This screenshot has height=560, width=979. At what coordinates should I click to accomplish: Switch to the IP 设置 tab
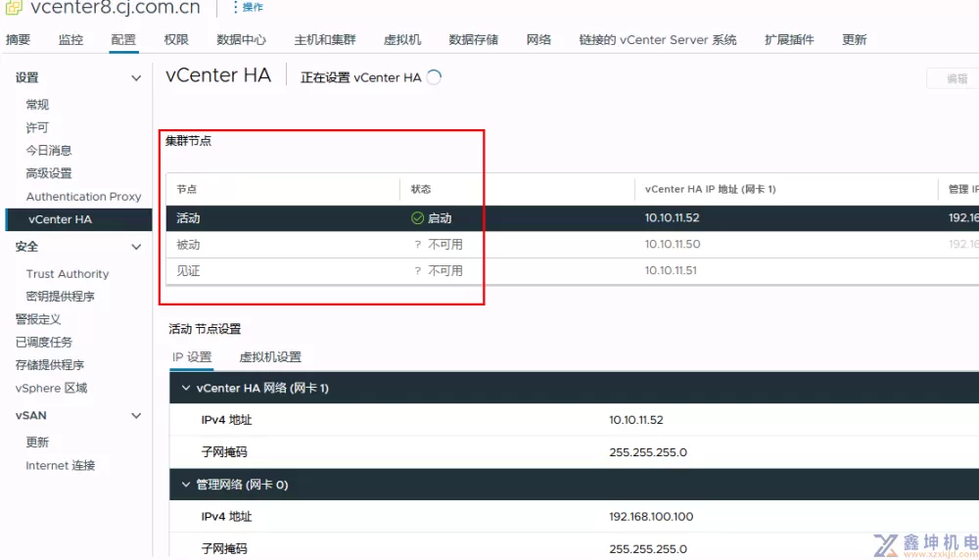(x=192, y=357)
